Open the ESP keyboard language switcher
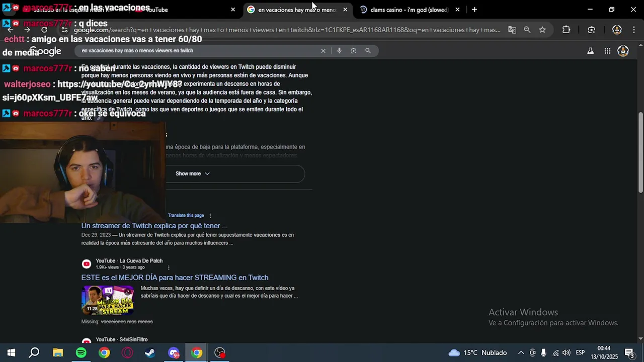644x362 pixels. 580,353
